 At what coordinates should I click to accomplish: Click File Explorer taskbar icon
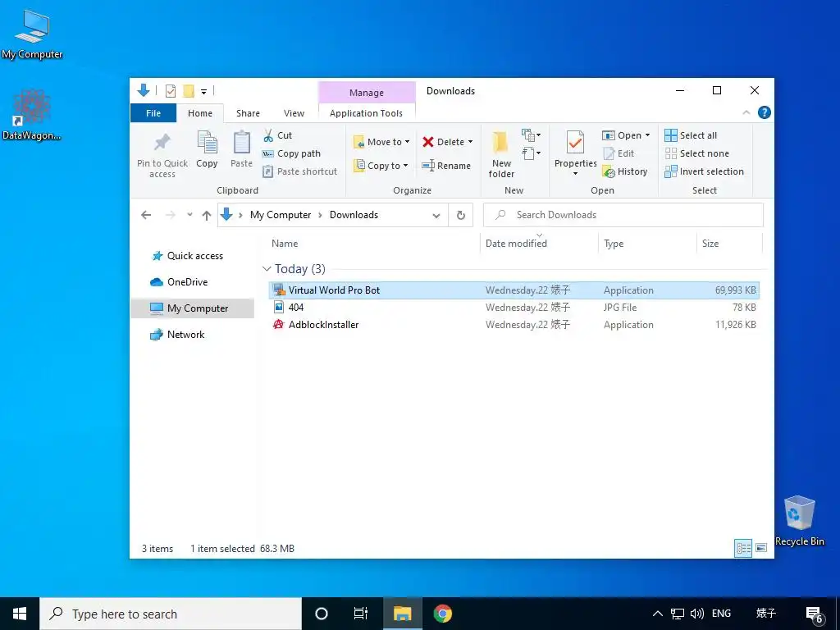pos(402,614)
